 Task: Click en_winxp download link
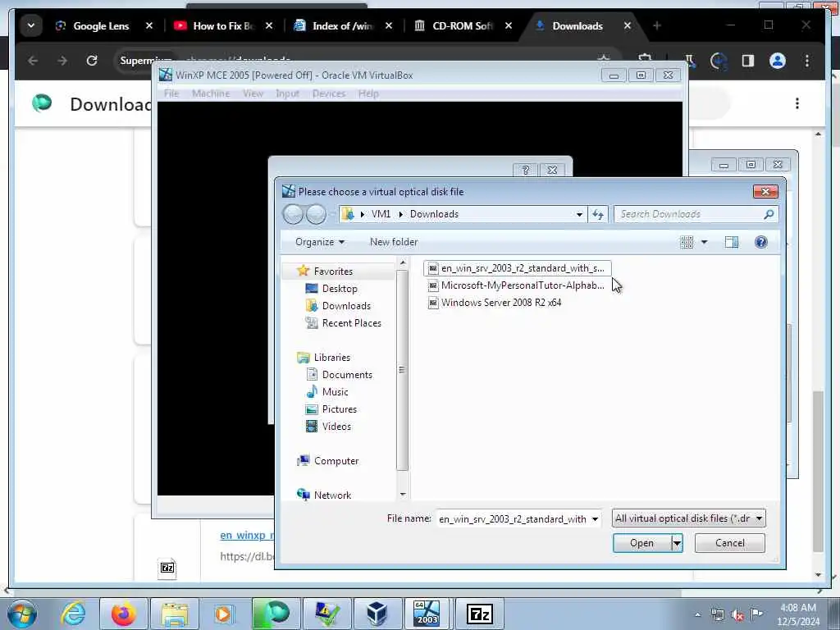[247, 535]
